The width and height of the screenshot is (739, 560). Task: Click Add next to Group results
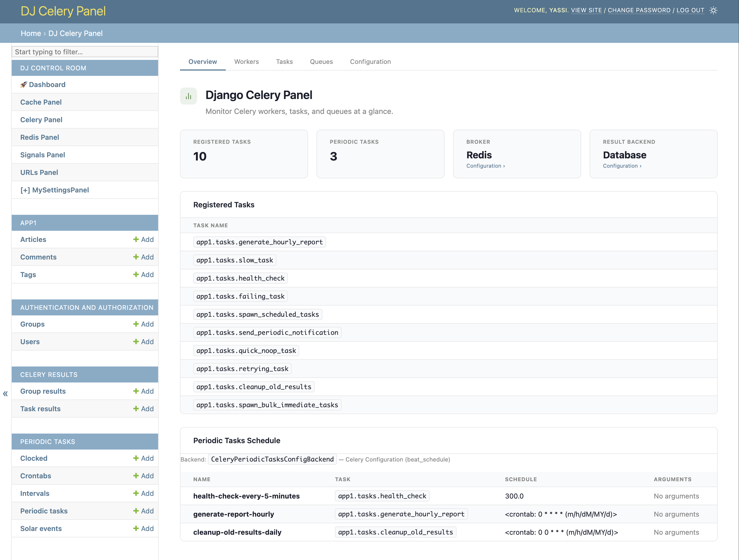point(143,391)
